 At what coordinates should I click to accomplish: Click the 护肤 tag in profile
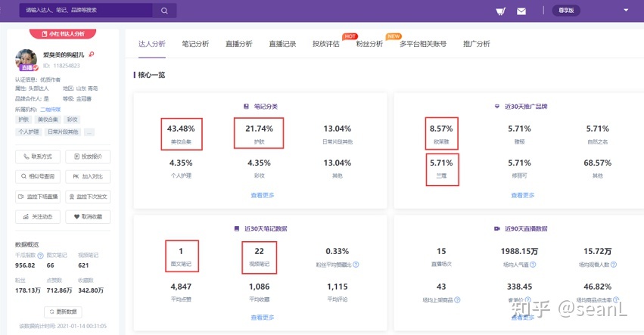coord(23,119)
